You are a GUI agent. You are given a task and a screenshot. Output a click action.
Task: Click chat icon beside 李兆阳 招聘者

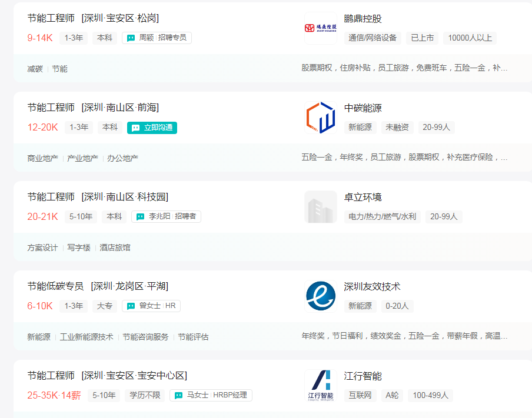[141, 216]
